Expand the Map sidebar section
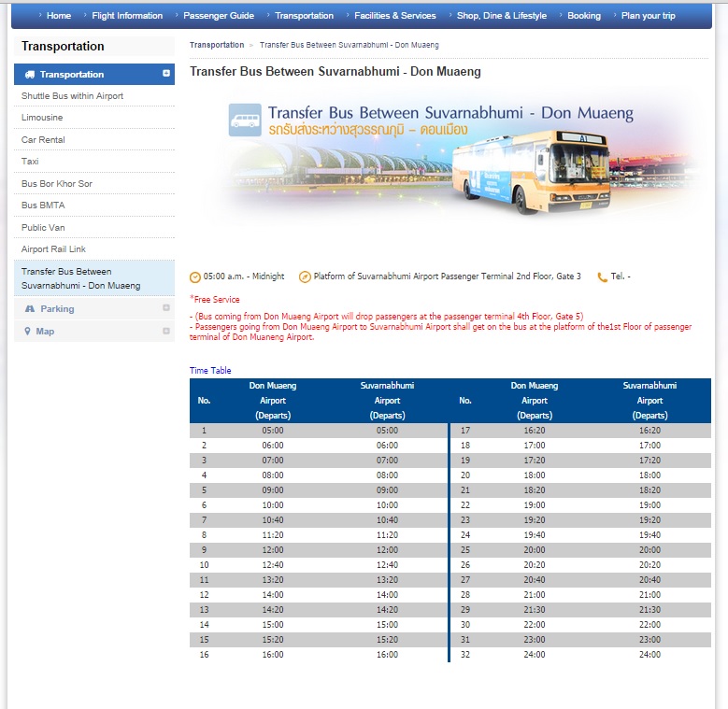 [x=166, y=331]
